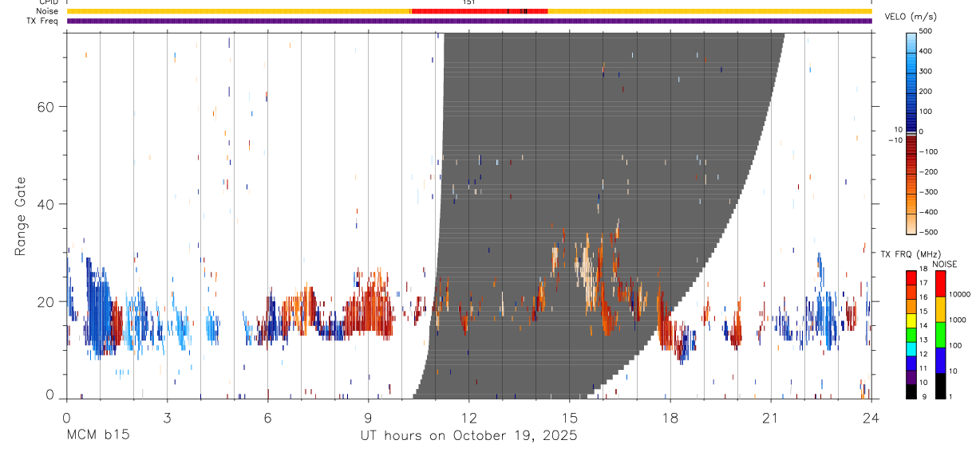980x452 pixels.
Task: Click the black 10–1 NOISE legend swatch
Action: tap(940, 385)
